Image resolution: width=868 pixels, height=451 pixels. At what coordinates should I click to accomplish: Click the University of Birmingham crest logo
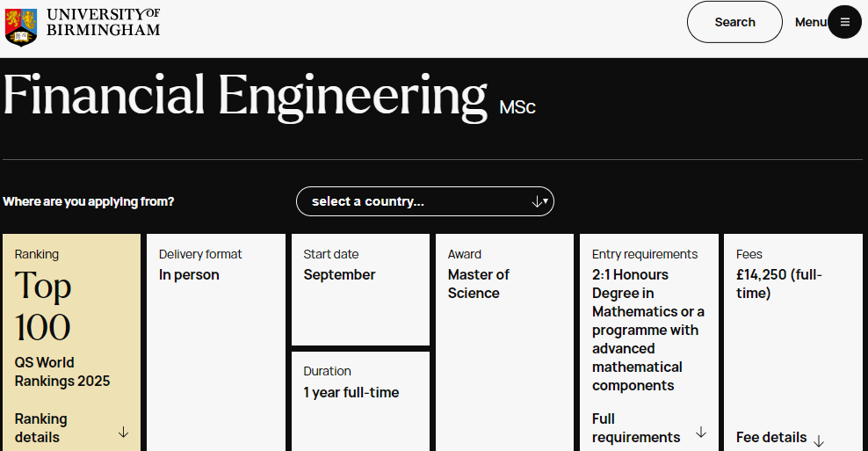click(x=21, y=25)
